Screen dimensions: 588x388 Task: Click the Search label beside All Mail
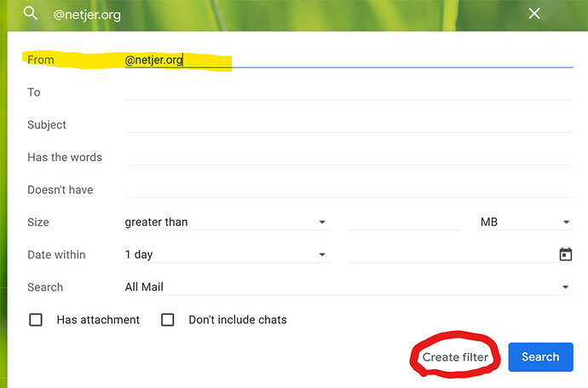(x=45, y=287)
